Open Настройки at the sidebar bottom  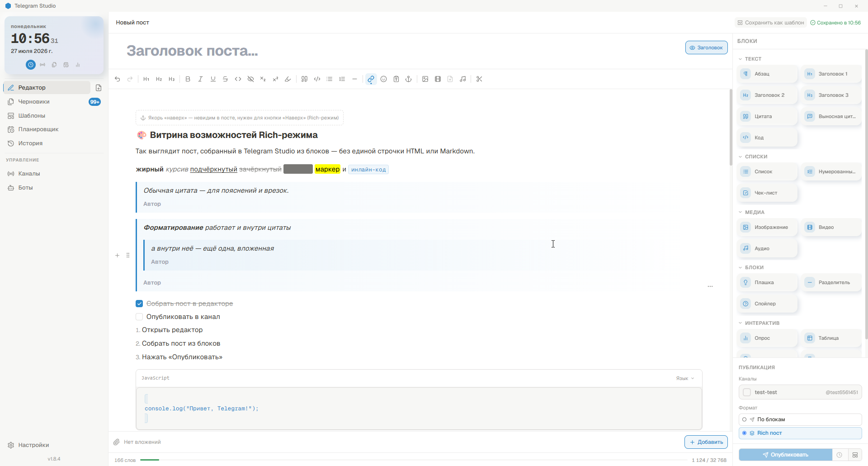click(x=53, y=445)
